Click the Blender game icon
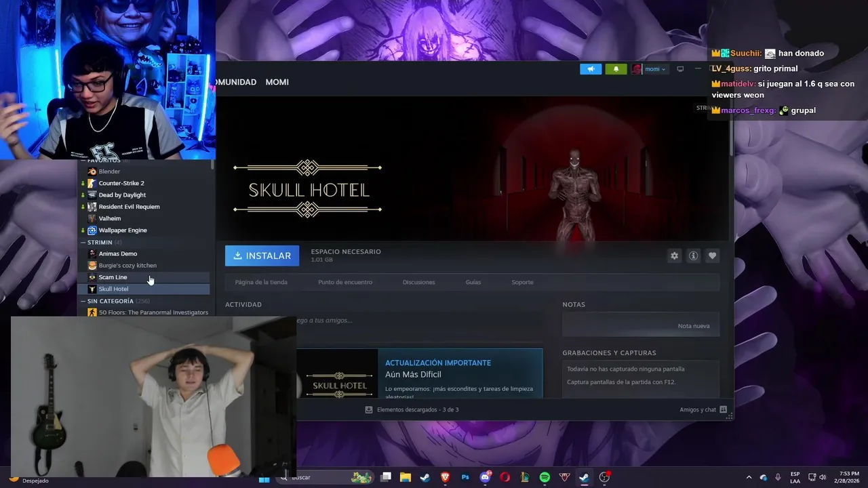868x488 pixels. click(92, 171)
